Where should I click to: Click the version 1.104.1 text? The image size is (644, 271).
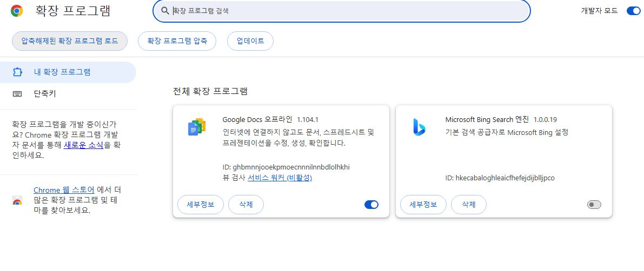(x=308, y=120)
